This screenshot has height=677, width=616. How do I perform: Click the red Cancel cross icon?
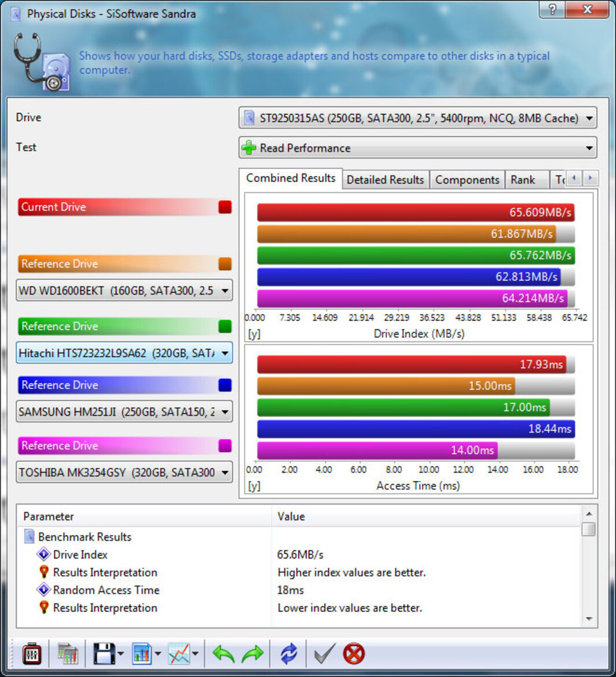[353, 654]
